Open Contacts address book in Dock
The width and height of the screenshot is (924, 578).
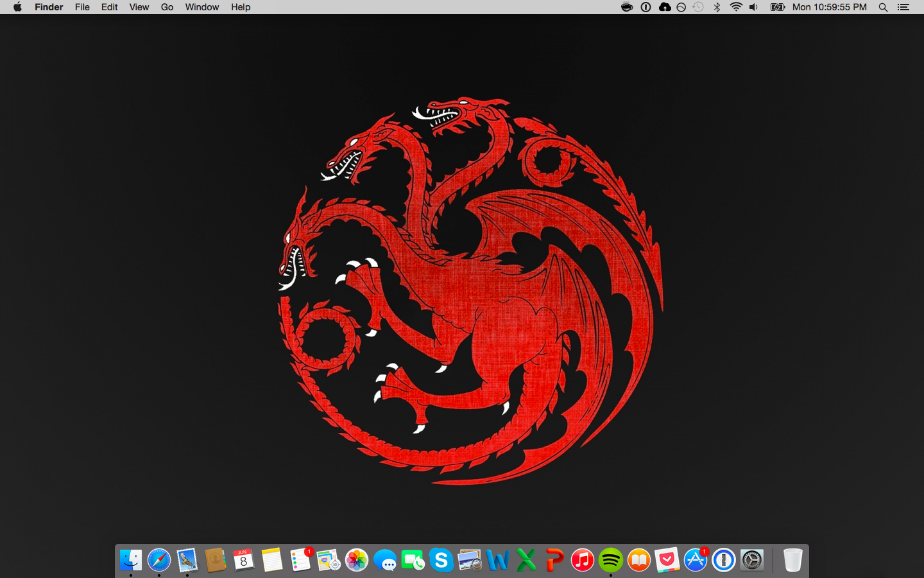(x=216, y=560)
